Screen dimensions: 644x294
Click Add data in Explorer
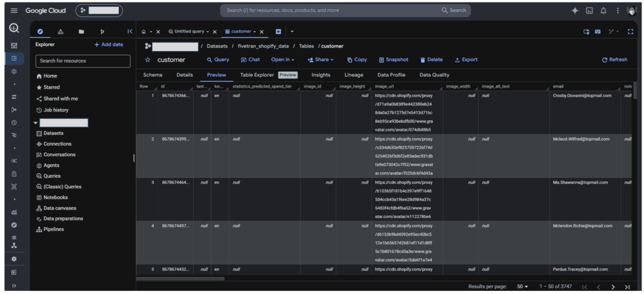(108, 45)
